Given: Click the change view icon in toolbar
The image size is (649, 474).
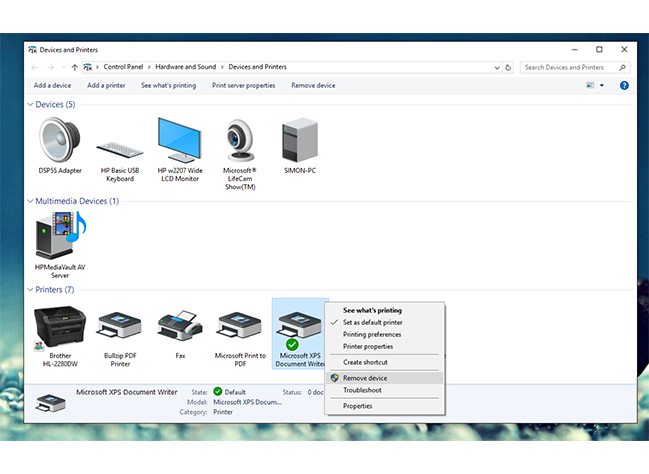Looking at the screenshot, I should (590, 85).
